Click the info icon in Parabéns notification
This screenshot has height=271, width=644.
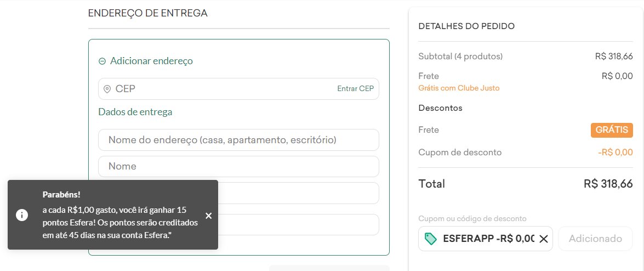click(22, 214)
